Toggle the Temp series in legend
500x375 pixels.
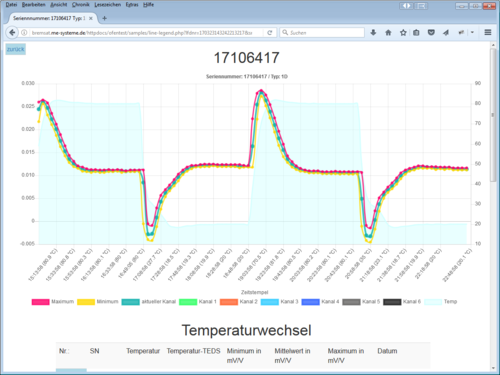[441, 302]
